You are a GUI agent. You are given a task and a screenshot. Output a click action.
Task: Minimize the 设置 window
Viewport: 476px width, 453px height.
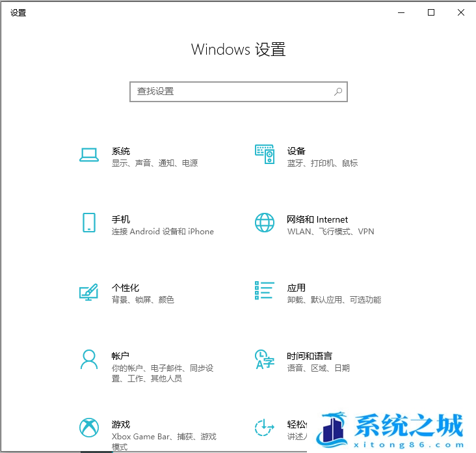tap(401, 13)
